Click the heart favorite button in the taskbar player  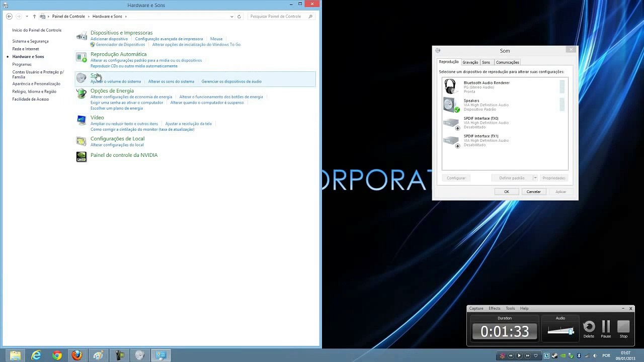(x=536, y=355)
